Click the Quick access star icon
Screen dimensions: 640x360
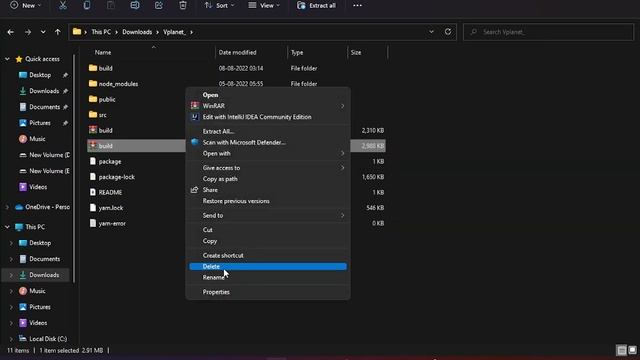pyautogui.click(x=19, y=59)
